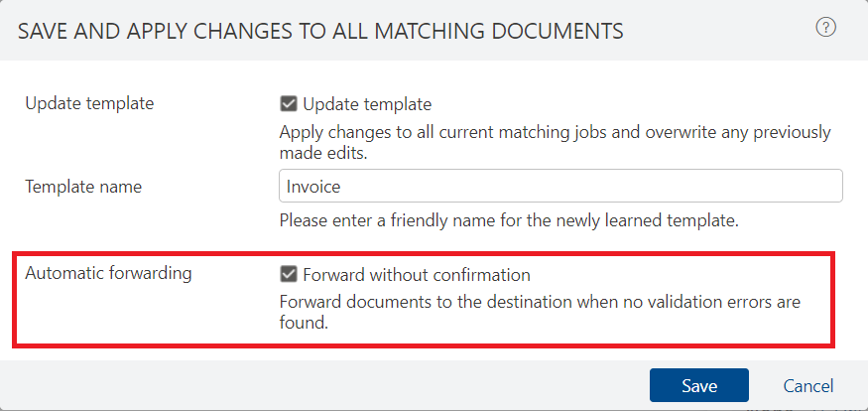Click the left-side 'Update template' row label

(89, 103)
